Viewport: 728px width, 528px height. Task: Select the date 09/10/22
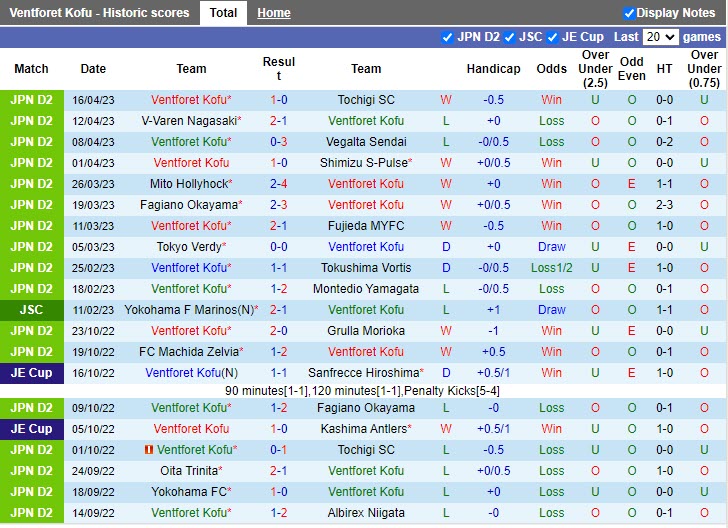(93, 408)
